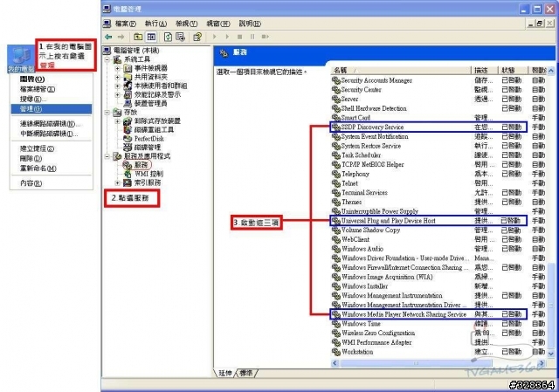Expand the 共用資料夾 node
This screenshot has width=559, height=392.
point(117,77)
